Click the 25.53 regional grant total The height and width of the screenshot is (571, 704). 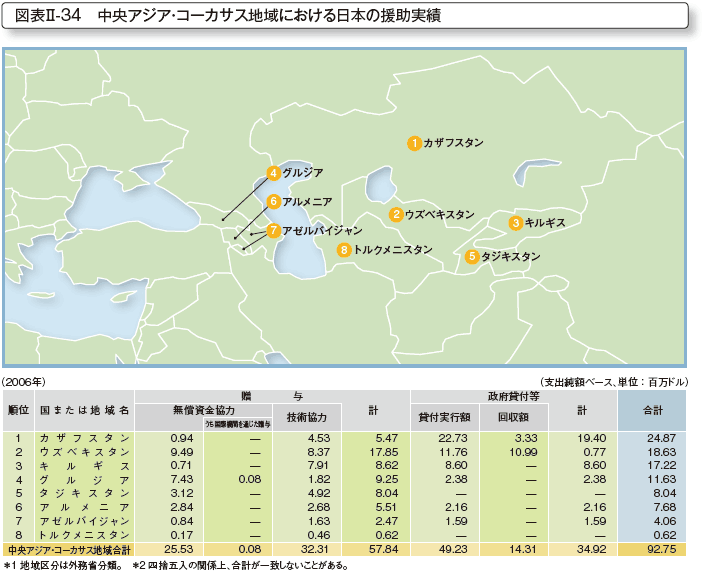[x=179, y=549]
